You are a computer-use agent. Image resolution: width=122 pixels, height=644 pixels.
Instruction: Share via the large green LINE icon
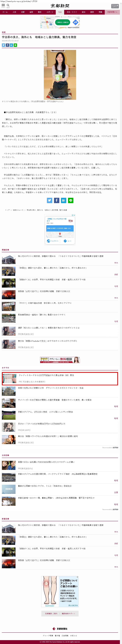tap(70, 200)
